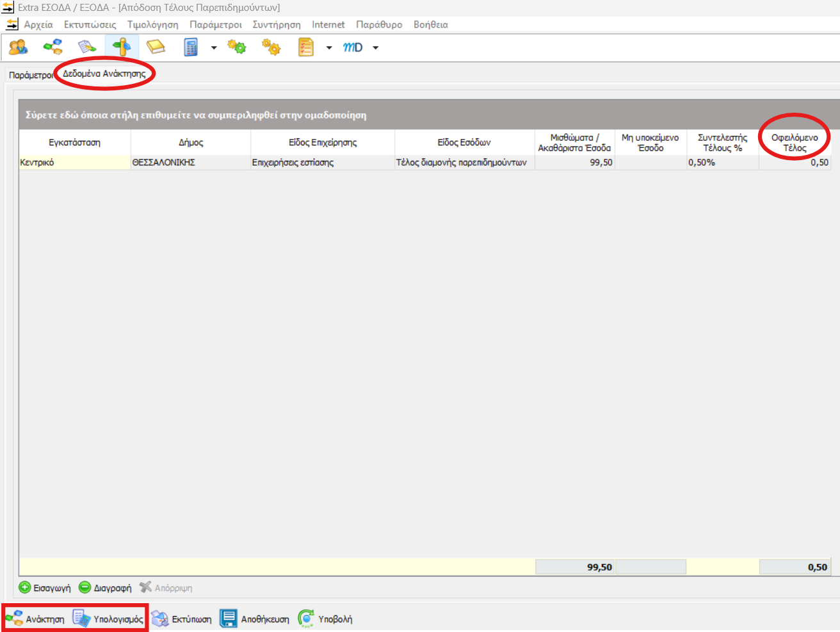
Task: Click the document with pencil toolbar icon
Action: (86, 47)
